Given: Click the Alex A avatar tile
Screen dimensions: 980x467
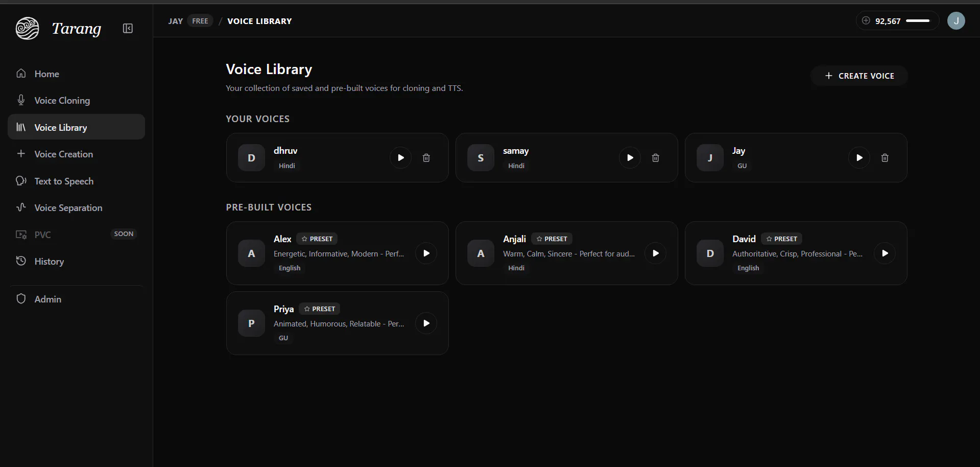Looking at the screenshot, I should 251,253.
